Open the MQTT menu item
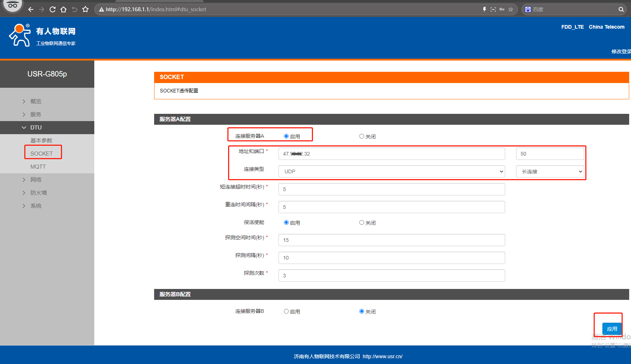The image size is (631, 364). [38, 167]
